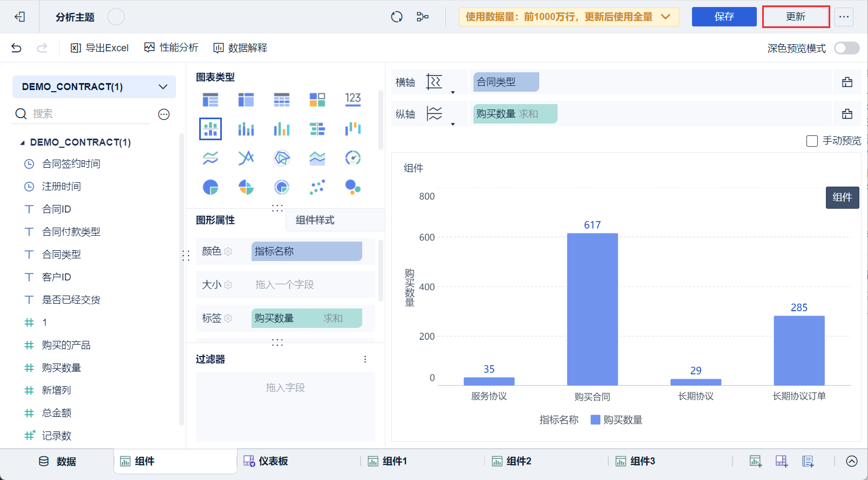This screenshot has height=480, width=868.
Task: Select the detail table chart type icon
Action: 282,100
